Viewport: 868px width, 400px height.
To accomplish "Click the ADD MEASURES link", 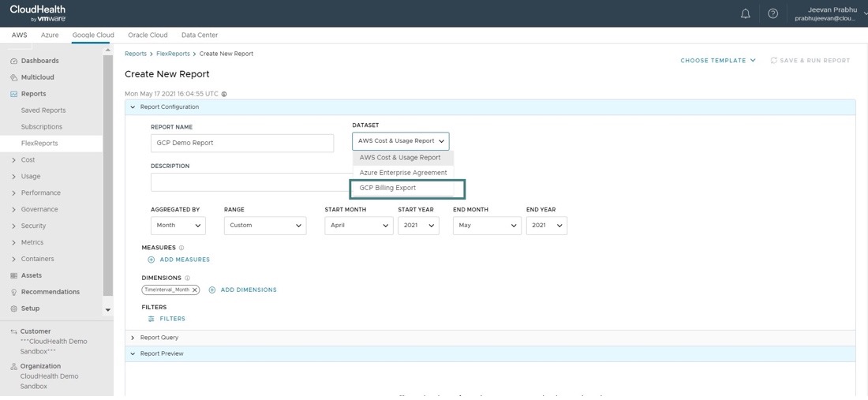I will tap(185, 260).
